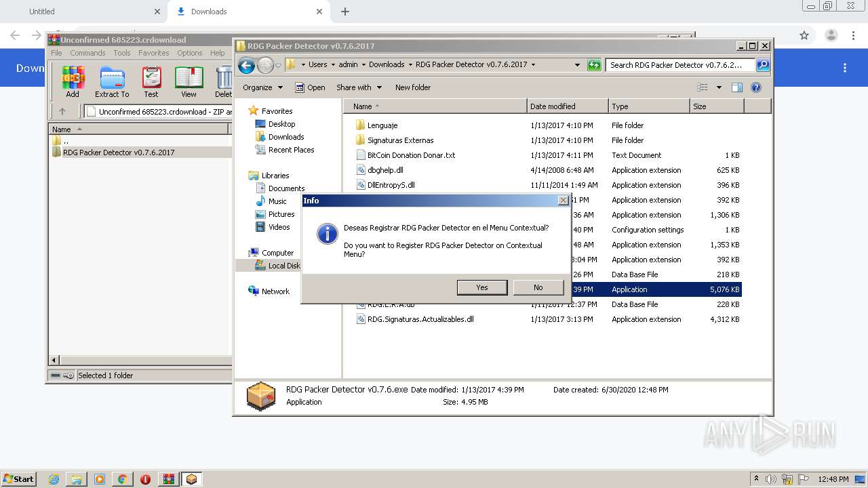This screenshot has height=488, width=868.
Task: Select Music library in navigation pane
Action: coord(271,201)
